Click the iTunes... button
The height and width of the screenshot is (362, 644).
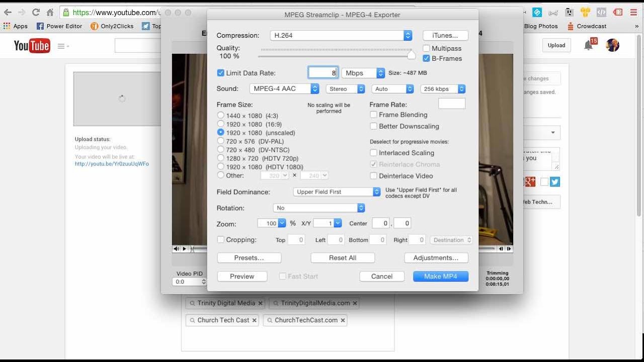445,35
